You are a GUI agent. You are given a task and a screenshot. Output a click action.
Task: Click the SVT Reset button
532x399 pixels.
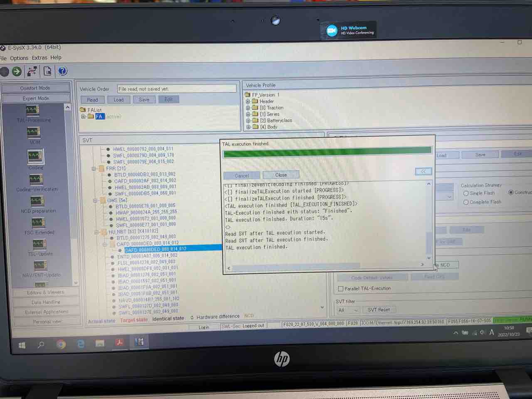click(379, 310)
